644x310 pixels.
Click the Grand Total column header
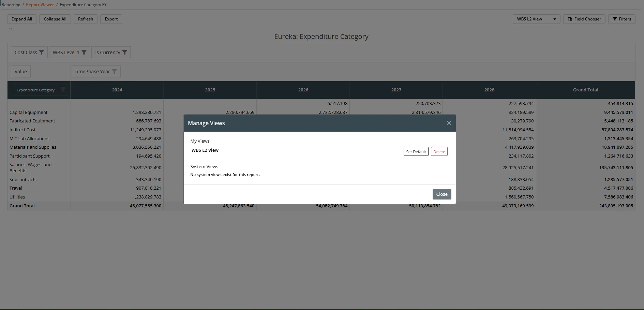(585, 90)
